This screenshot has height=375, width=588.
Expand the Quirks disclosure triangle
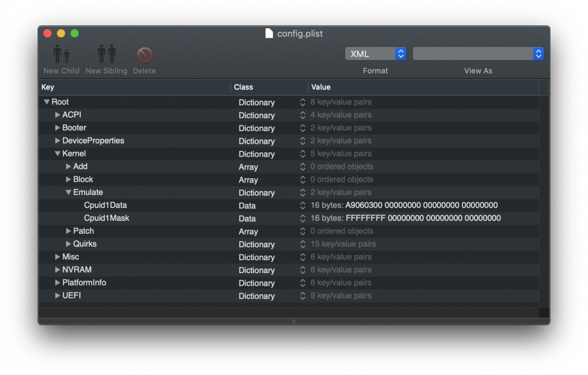coord(68,244)
